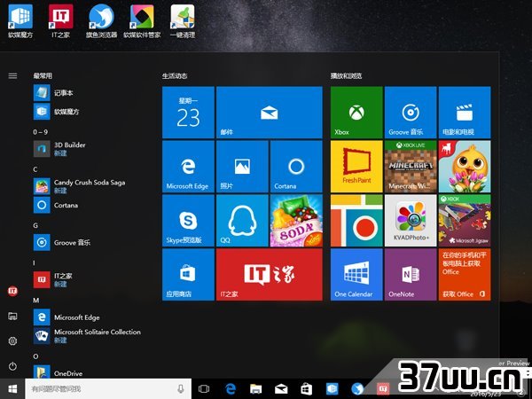Click the M letter group header

tap(36, 301)
